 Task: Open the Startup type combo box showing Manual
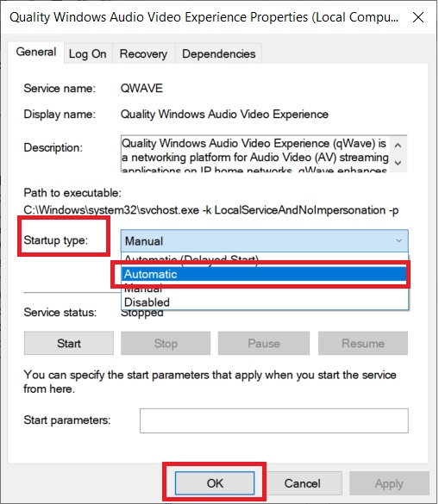point(264,240)
